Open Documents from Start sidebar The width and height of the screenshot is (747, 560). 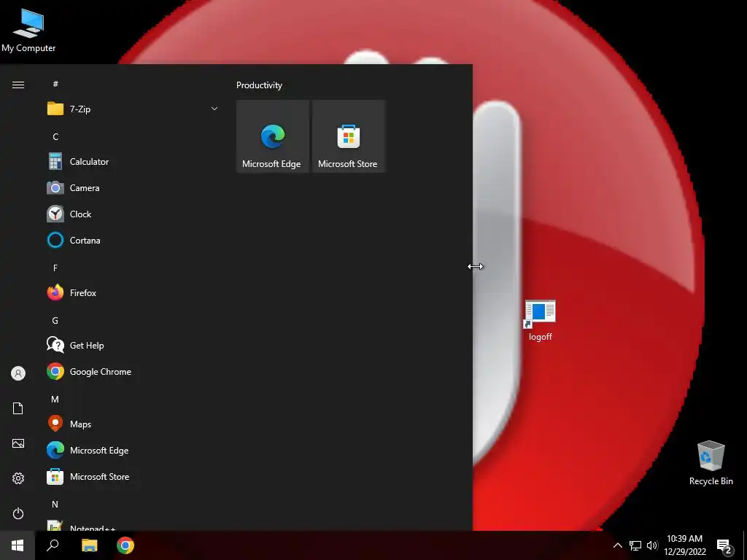click(x=18, y=408)
